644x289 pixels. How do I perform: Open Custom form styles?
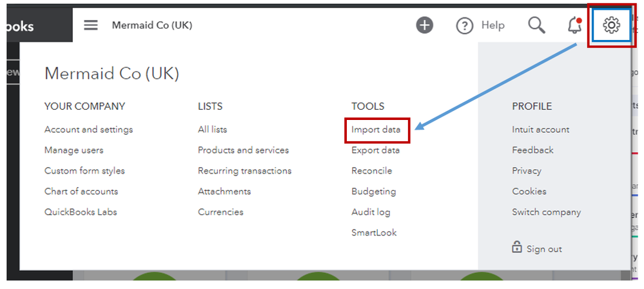pyautogui.click(x=84, y=170)
